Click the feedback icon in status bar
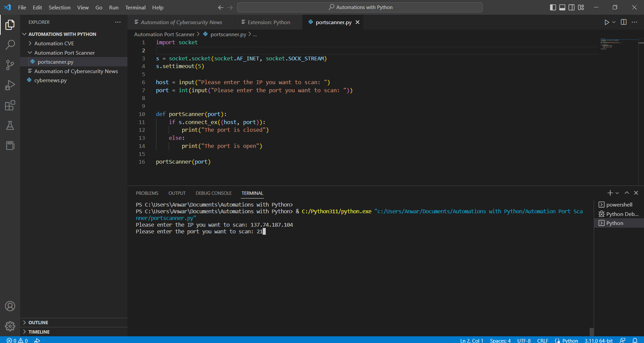This screenshot has width=644, height=343. pyautogui.click(x=623, y=340)
